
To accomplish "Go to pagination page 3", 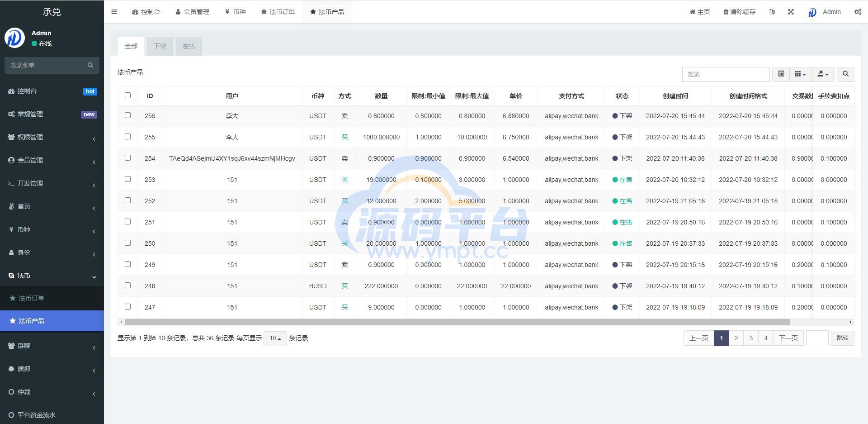I will tap(751, 338).
